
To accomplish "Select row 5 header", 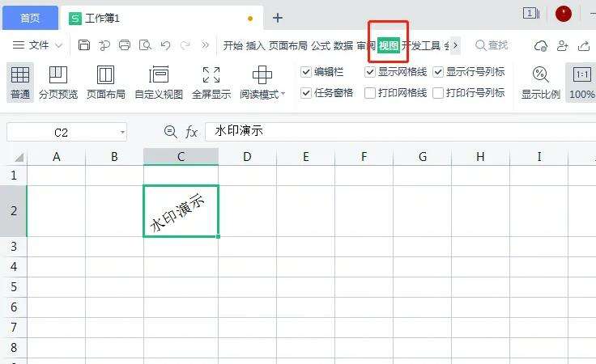I will pyautogui.click(x=14, y=287).
